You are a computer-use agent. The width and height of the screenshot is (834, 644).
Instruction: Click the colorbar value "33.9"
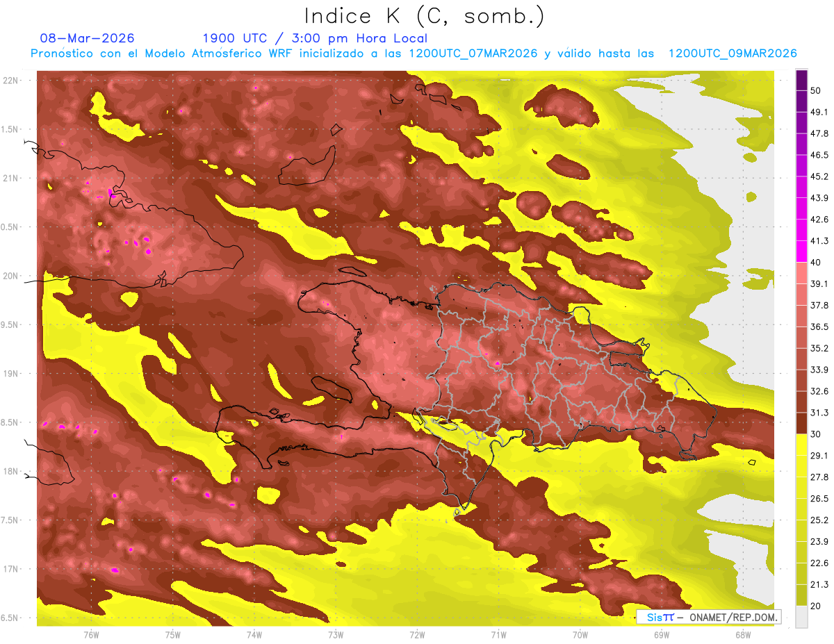click(819, 370)
